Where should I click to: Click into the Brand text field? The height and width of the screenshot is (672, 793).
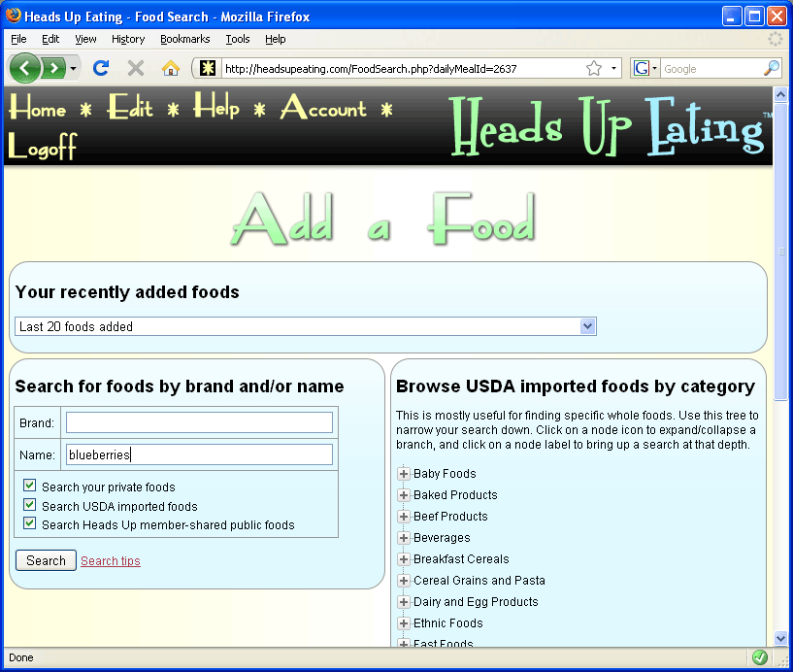[199, 422]
